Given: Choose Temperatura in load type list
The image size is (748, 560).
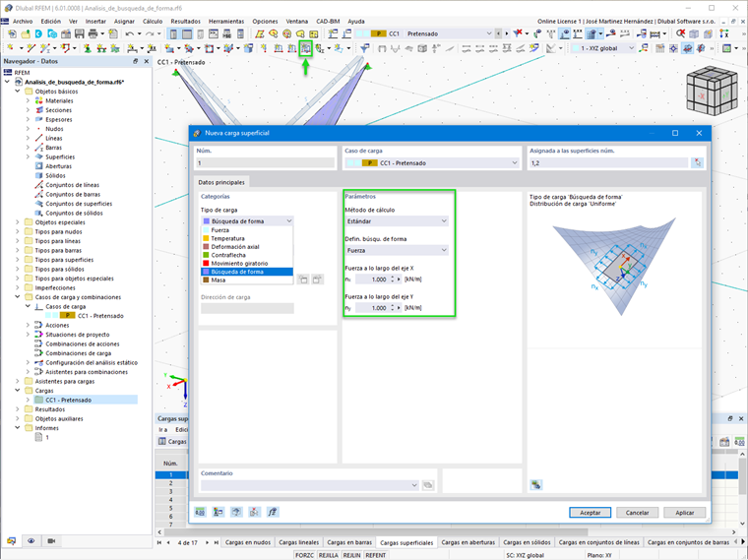Looking at the screenshot, I should pyautogui.click(x=247, y=238).
